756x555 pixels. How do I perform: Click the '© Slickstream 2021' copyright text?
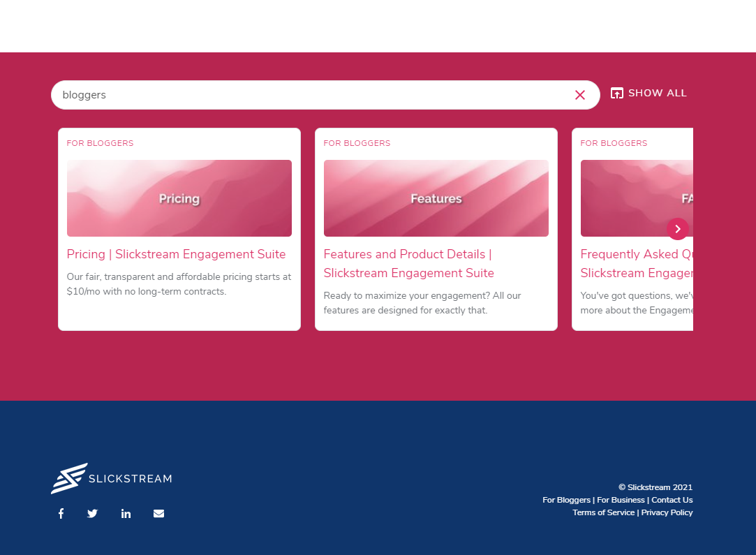pyautogui.click(x=655, y=487)
